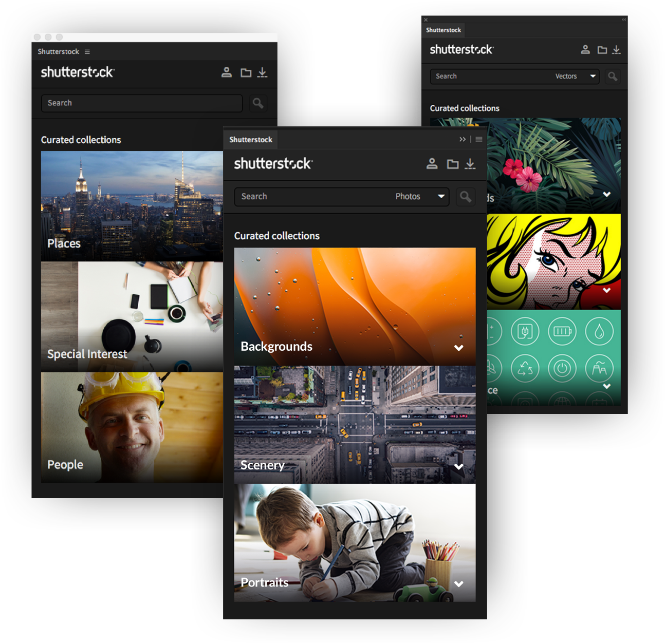Click search magnifier button in left panel
The height and width of the screenshot is (644, 665).
258,103
